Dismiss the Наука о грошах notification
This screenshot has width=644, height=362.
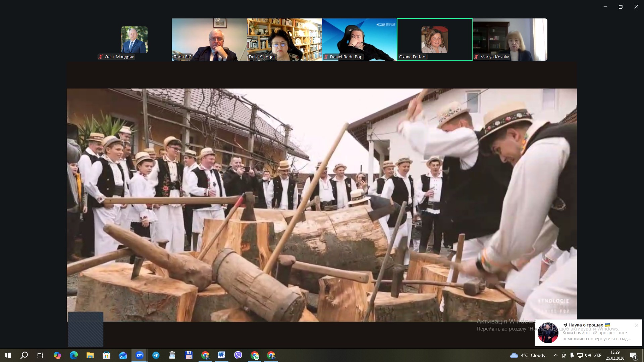click(636, 325)
